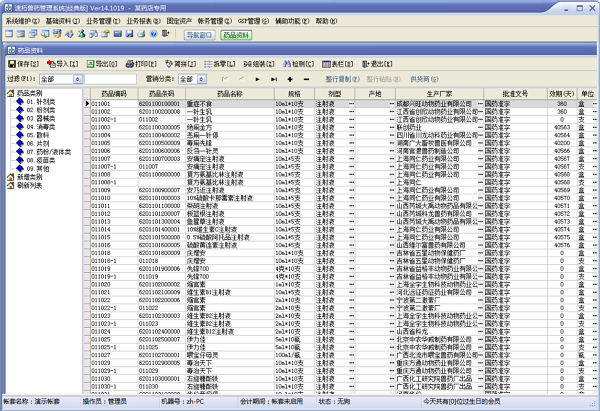This screenshot has width=600, height=411.
Task: Select 09.其他 category in tree
Action: tap(33, 169)
